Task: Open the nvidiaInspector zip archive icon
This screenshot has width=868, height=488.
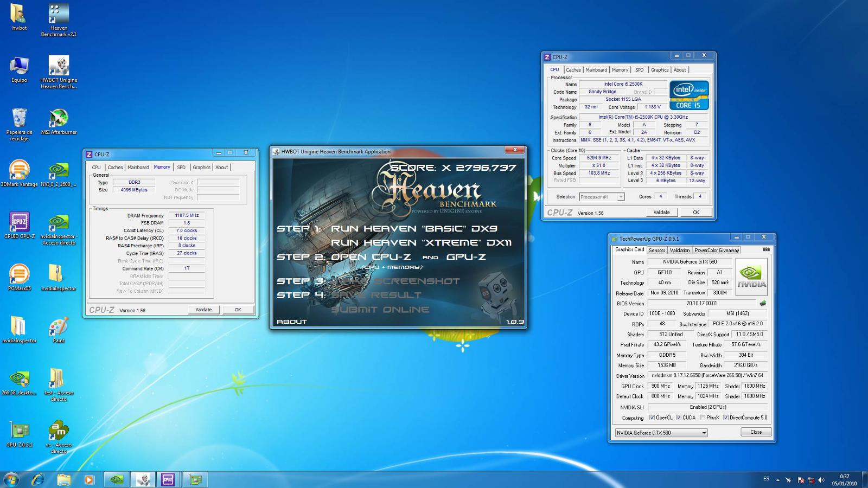Action: tap(59, 278)
